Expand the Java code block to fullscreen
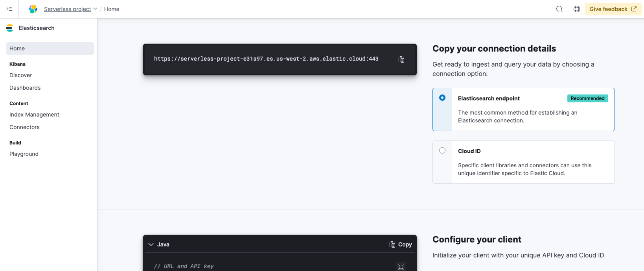The height and width of the screenshot is (271, 644). click(401, 267)
